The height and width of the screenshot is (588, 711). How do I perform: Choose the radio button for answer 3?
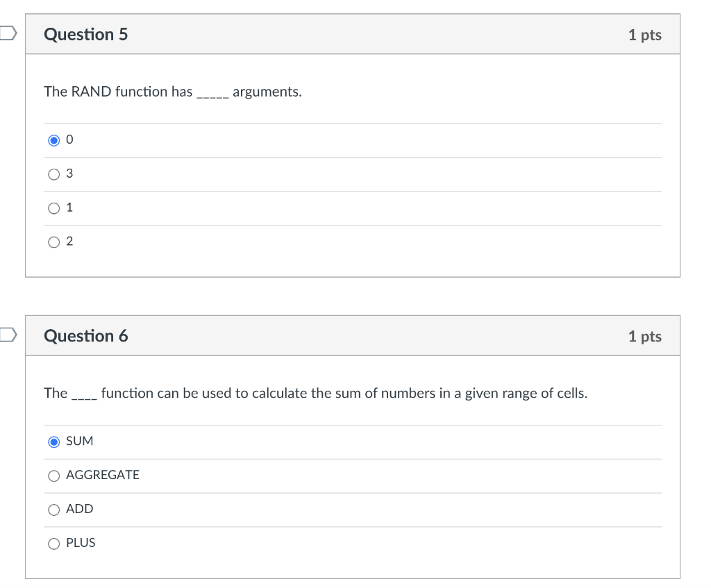coord(54,174)
